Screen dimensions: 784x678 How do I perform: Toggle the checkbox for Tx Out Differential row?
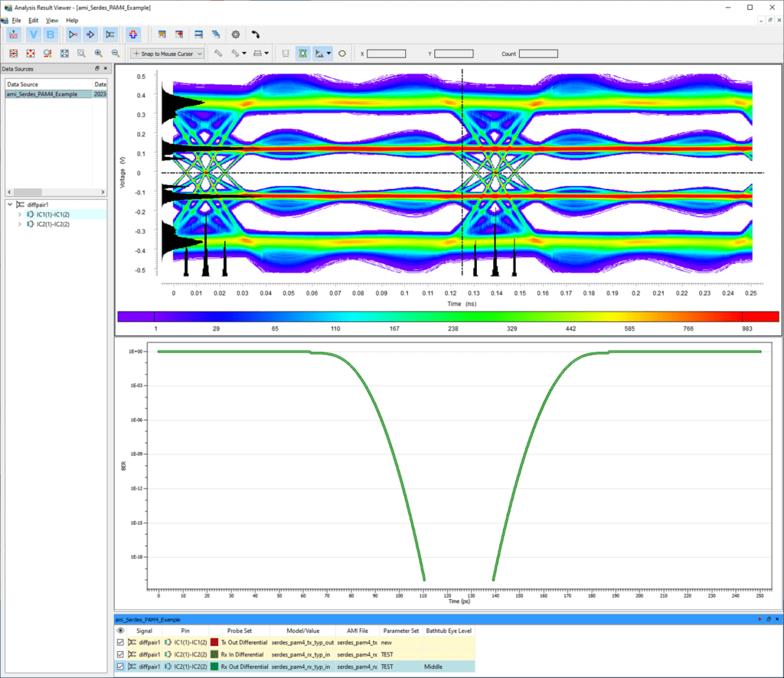[119, 642]
